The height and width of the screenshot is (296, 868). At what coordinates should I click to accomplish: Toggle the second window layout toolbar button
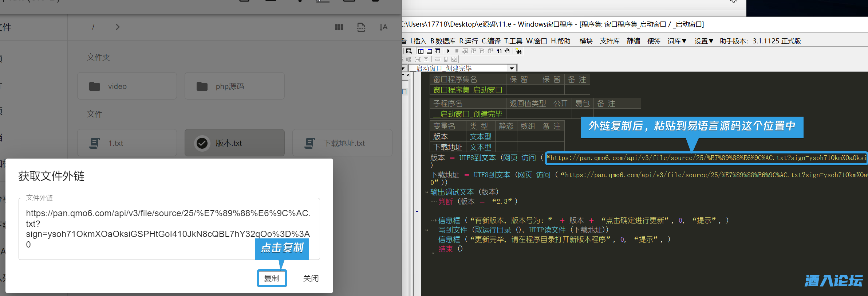(x=429, y=51)
